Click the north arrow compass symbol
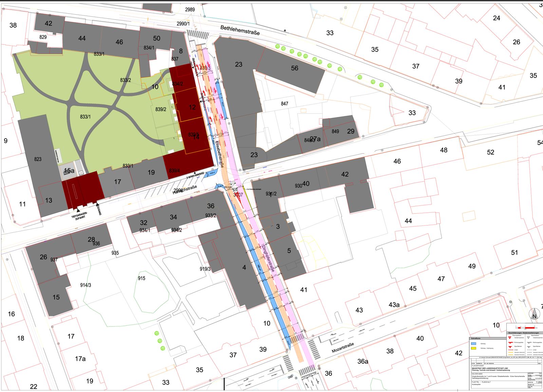 [534, 314]
